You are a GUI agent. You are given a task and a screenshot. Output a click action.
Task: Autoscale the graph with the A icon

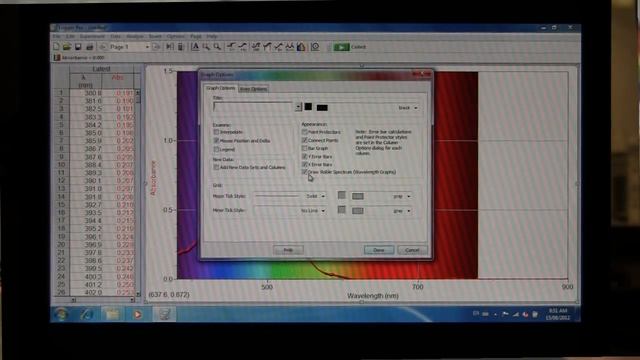[195, 47]
